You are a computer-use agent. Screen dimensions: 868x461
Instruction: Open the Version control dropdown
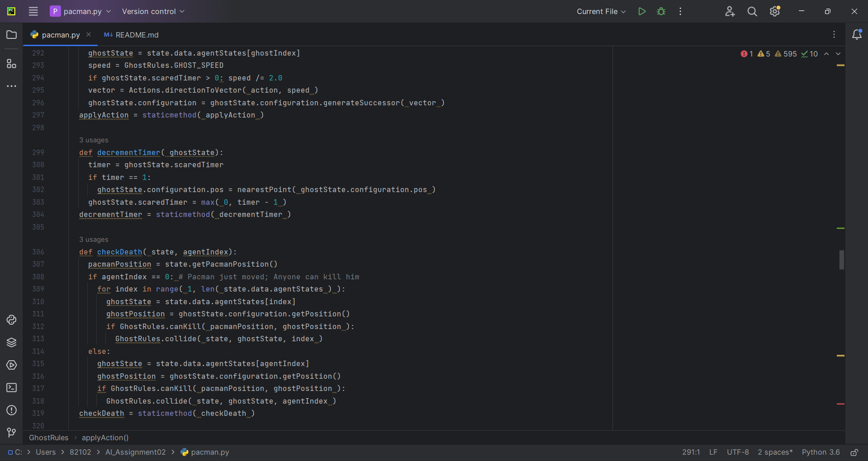pyautogui.click(x=153, y=11)
